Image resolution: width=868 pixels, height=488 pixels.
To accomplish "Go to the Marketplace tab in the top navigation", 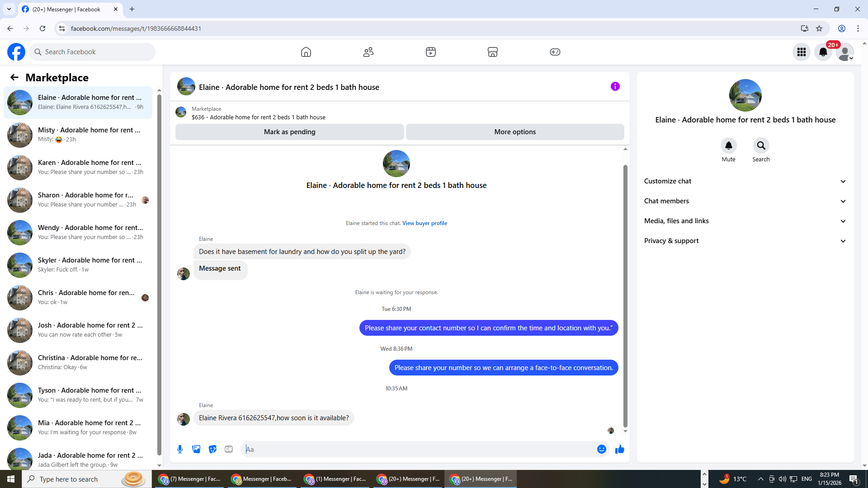I will (x=492, y=52).
